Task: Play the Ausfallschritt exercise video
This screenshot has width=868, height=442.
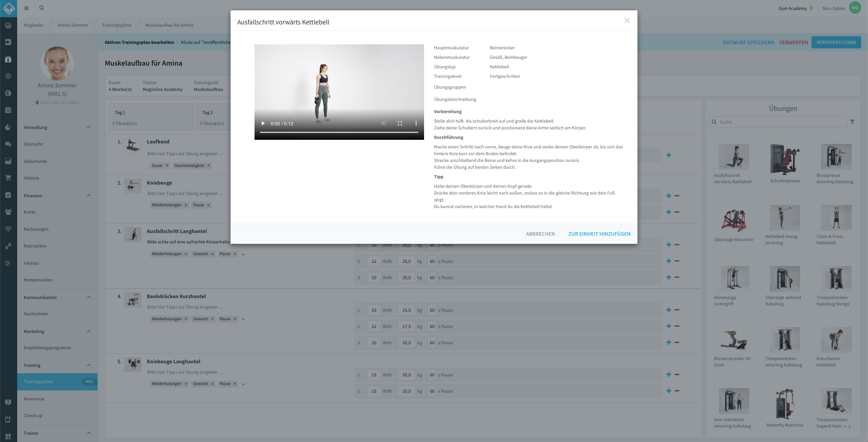Action: (x=263, y=124)
